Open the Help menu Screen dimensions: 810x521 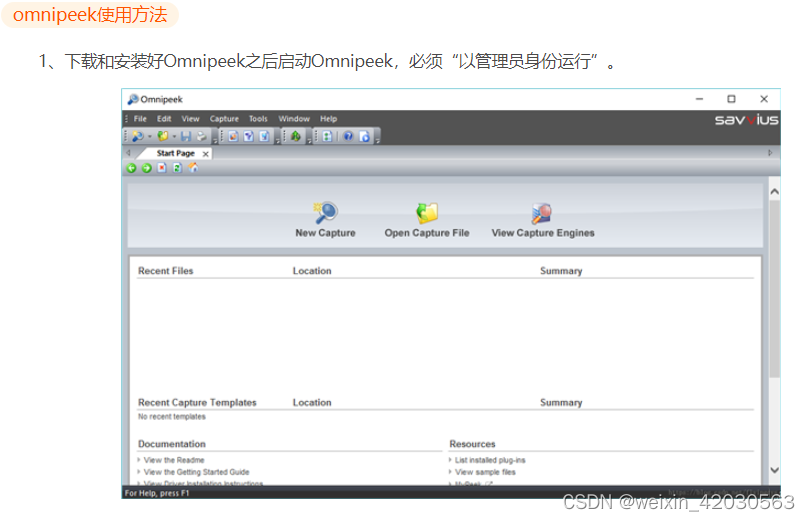pos(328,118)
